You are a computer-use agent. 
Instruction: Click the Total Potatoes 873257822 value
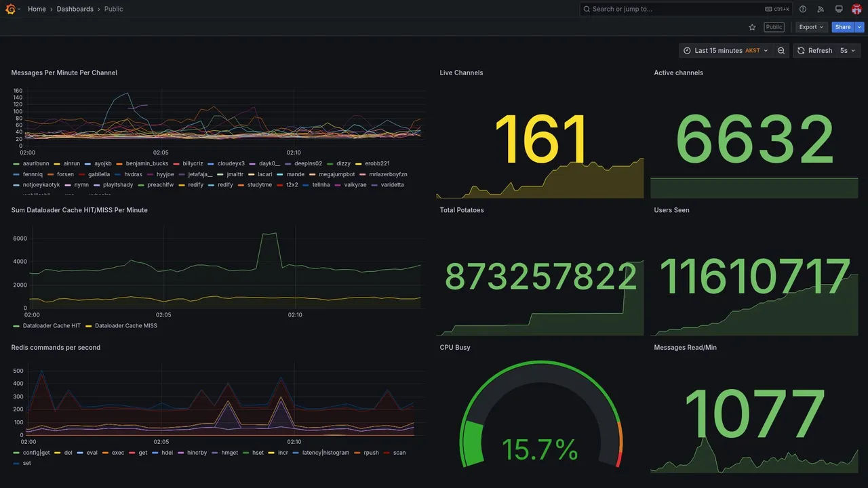coord(540,277)
